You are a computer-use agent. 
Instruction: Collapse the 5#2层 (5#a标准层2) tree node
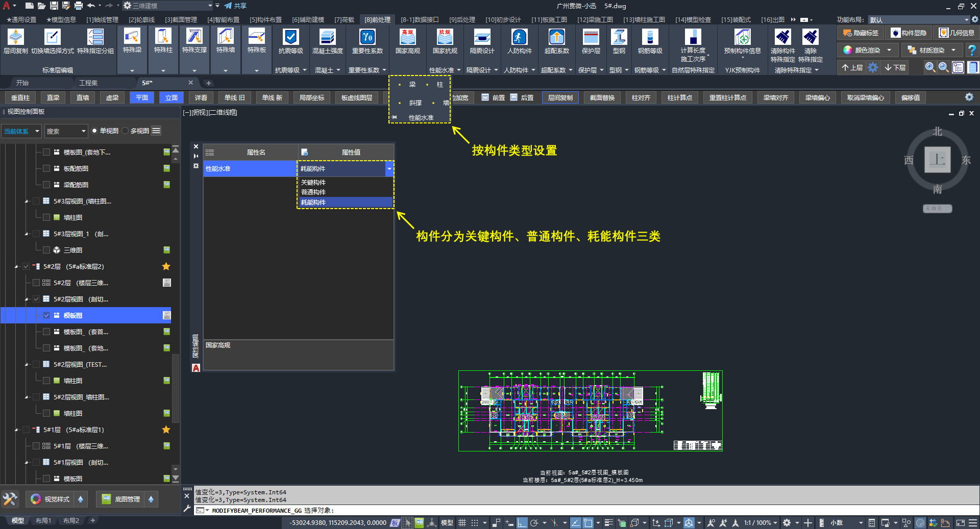pos(16,266)
